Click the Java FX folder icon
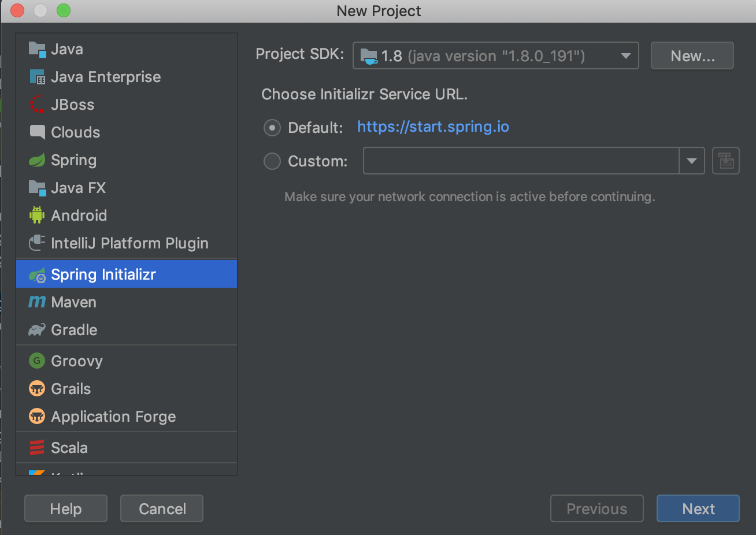 (x=37, y=188)
